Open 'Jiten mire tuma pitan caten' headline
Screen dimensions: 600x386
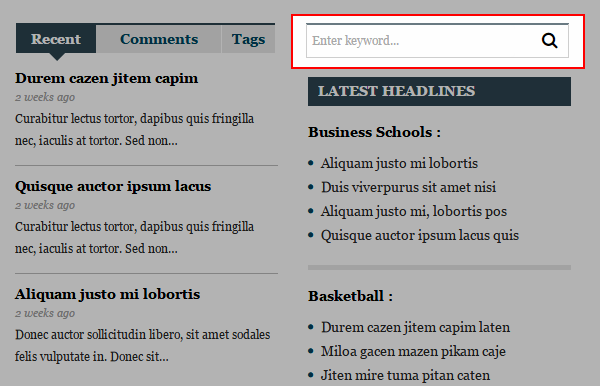point(405,375)
